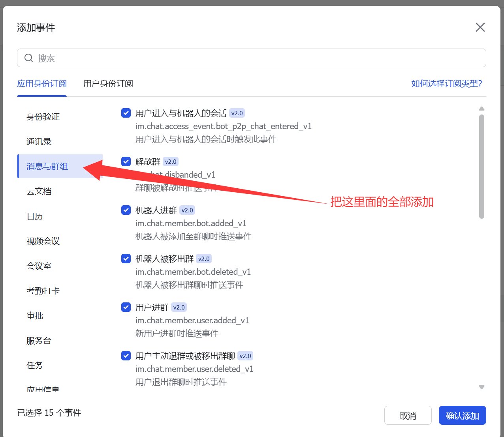Open the 云文档 category
The width and height of the screenshot is (504, 437).
39,191
